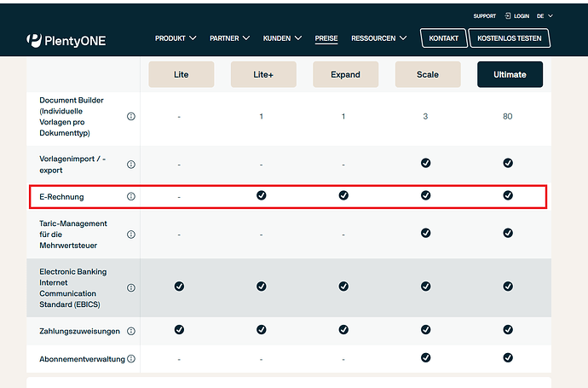Select the Lite plan tab
Screen dimensions: 588x388
182,74
